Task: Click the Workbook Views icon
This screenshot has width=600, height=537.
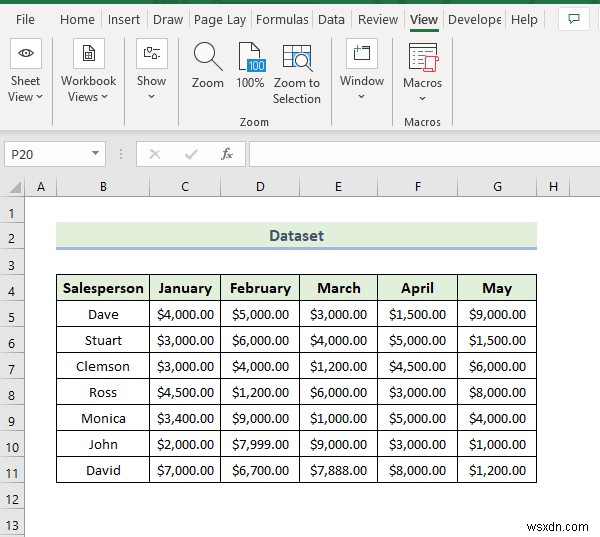Action: pyautogui.click(x=88, y=54)
